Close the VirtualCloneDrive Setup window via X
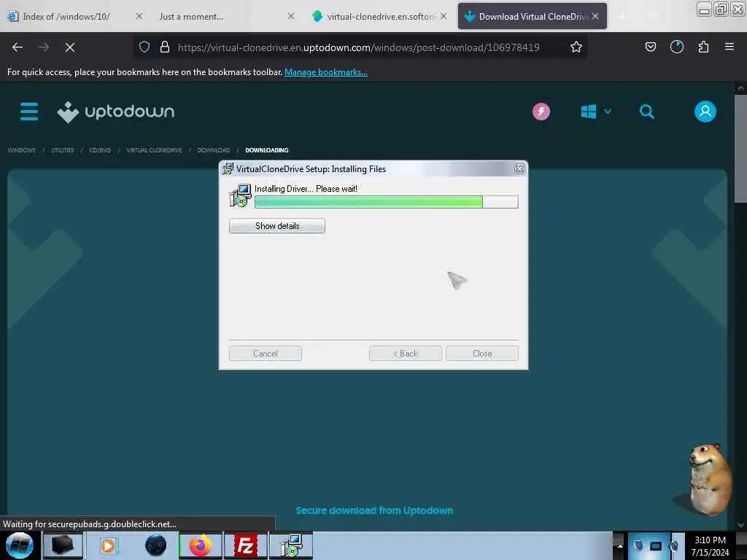The height and width of the screenshot is (560, 747). click(519, 169)
